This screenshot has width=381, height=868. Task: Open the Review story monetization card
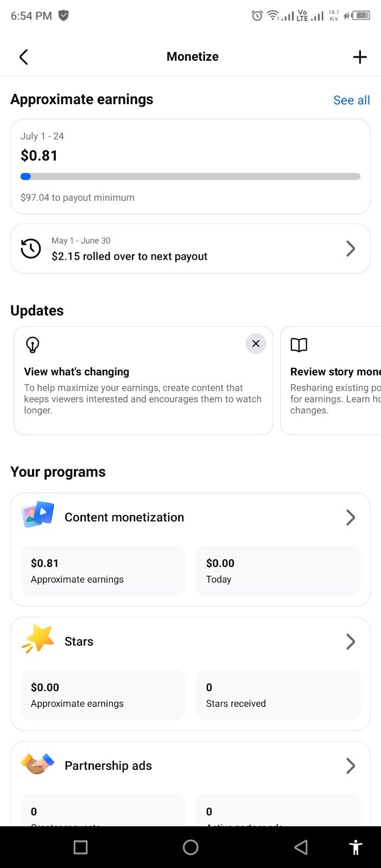click(331, 380)
